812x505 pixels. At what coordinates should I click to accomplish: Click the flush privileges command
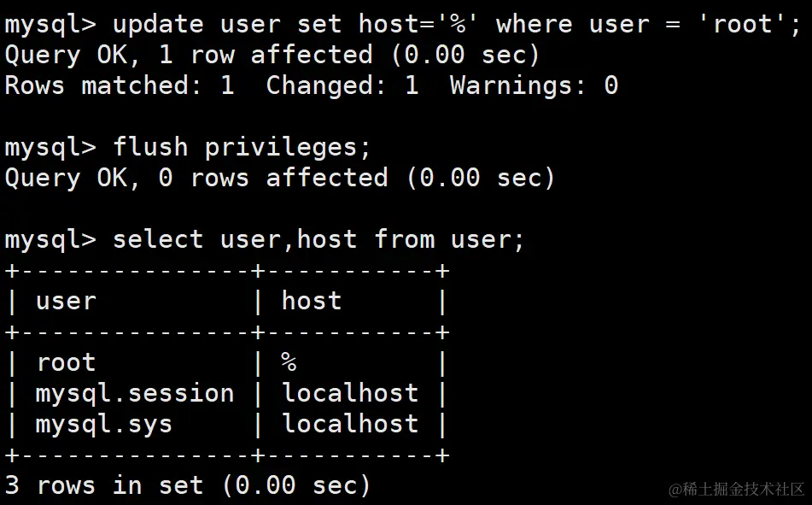tap(242, 148)
